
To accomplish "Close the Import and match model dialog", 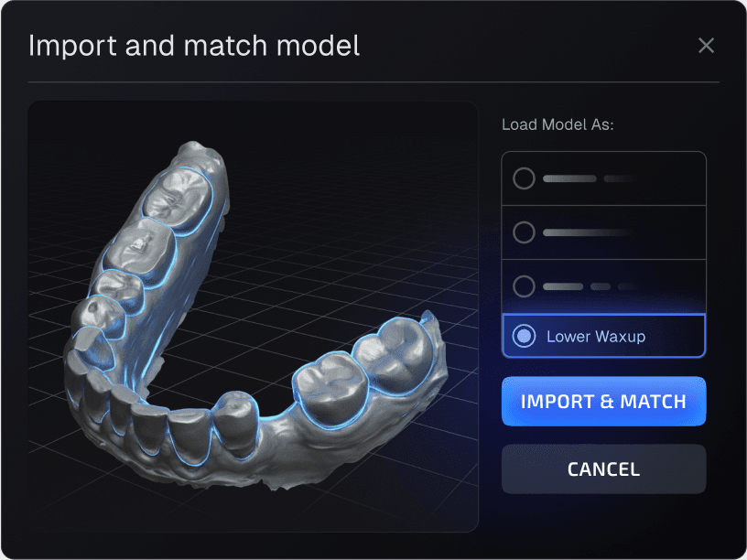I will click(x=706, y=46).
